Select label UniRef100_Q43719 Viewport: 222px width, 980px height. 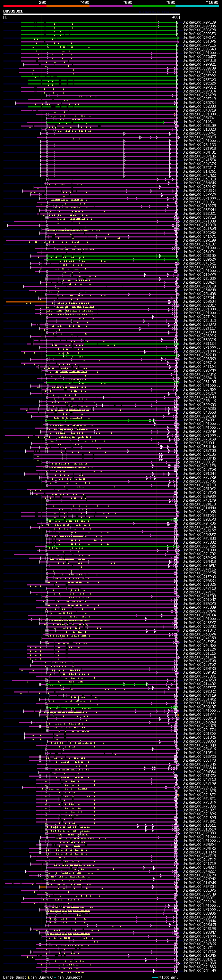[x=199, y=110]
